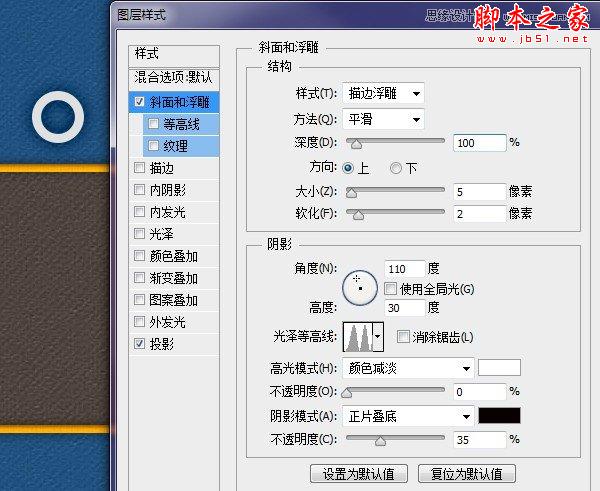Click the highlight 不透明度(O) slider handle
600x491 pixels.
[x=347, y=393]
